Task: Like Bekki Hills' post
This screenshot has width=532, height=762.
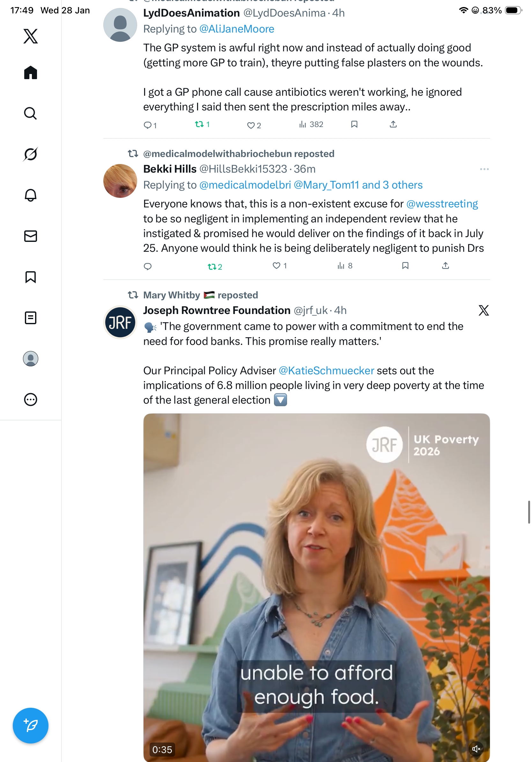Action: pyautogui.click(x=276, y=266)
